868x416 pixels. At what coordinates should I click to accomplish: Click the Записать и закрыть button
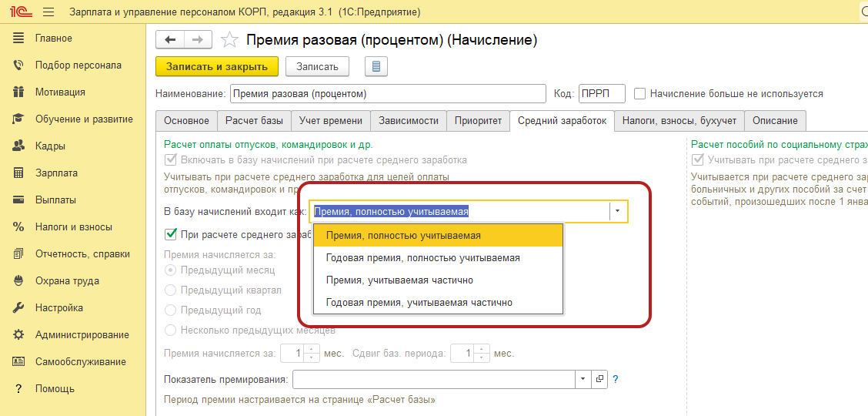coord(216,66)
